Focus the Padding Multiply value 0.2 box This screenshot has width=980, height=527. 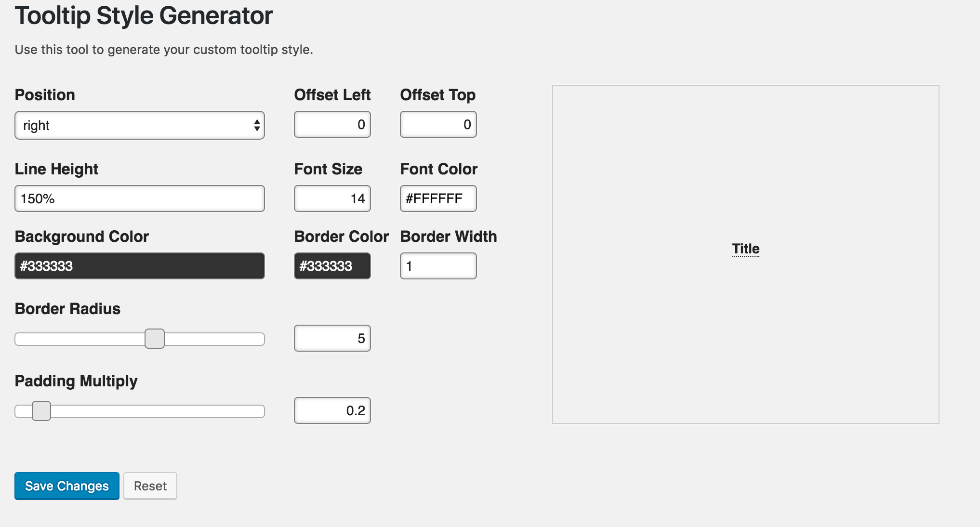point(332,410)
